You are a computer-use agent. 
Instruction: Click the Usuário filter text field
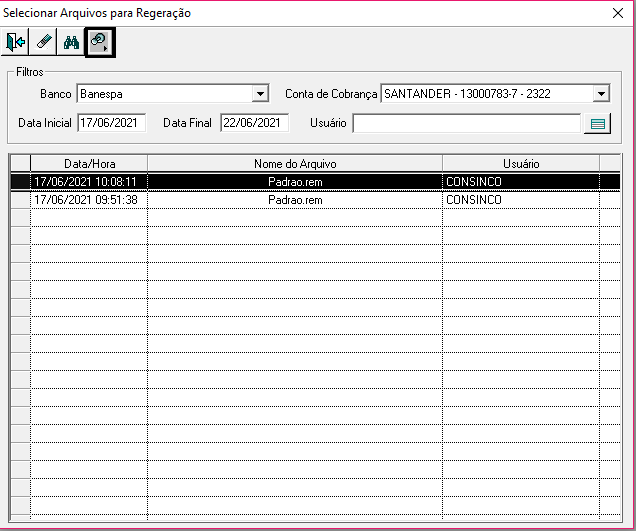pyautogui.click(x=467, y=123)
